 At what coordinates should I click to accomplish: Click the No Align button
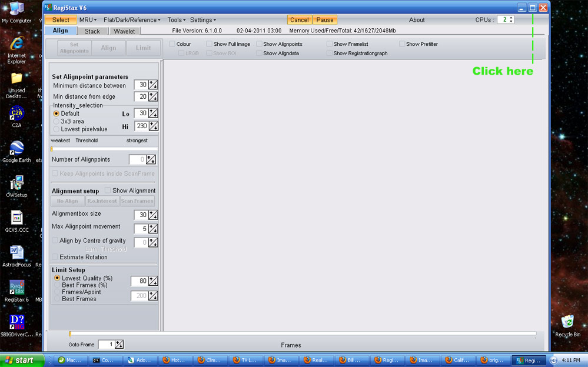(x=68, y=201)
